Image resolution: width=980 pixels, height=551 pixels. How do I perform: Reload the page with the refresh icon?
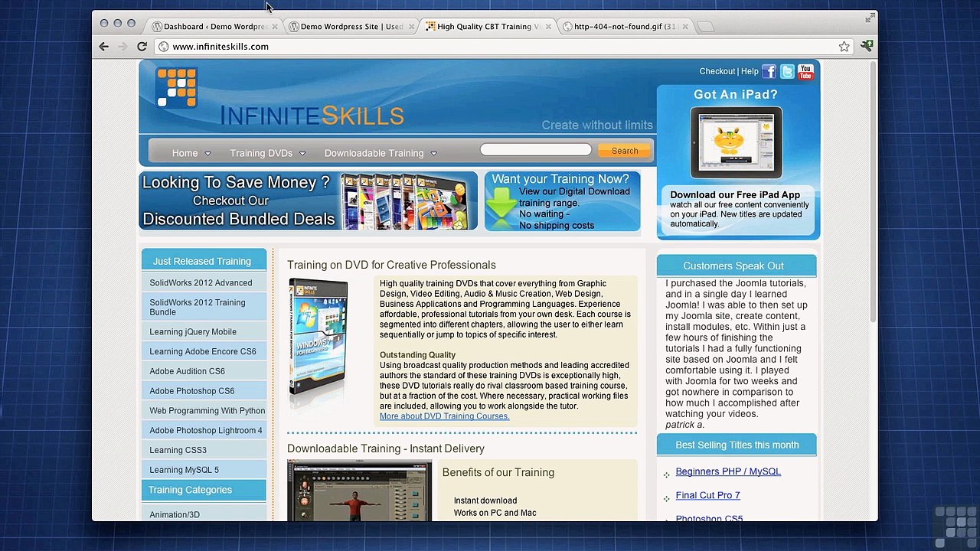(142, 47)
